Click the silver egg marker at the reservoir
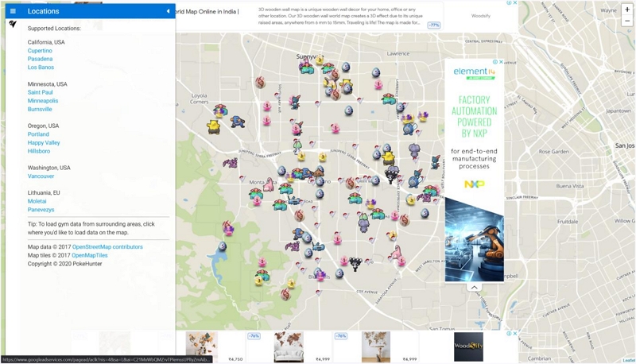Image resolution: width=636 pixels, height=364 pixels. 223,246
